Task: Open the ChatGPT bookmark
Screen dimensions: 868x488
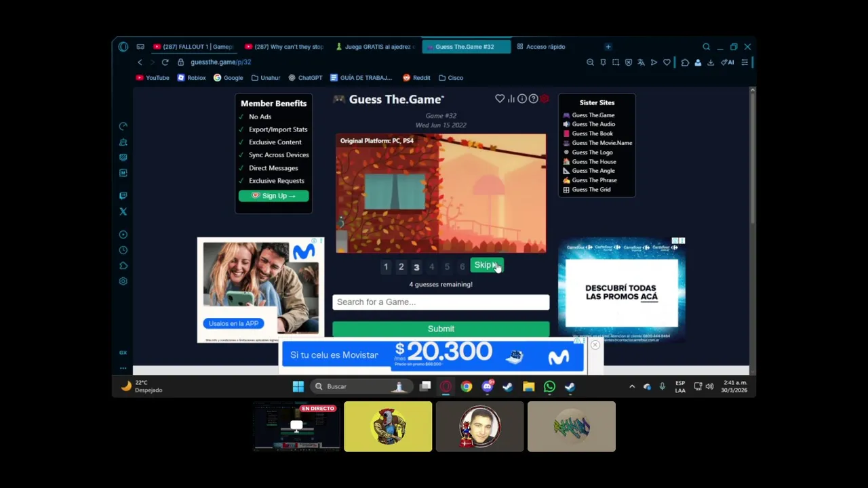Action: tap(305, 78)
